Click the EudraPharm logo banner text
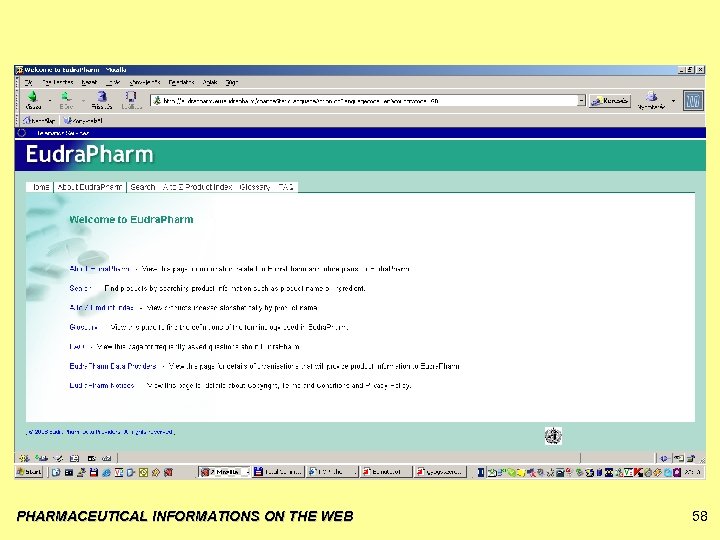 click(89, 154)
